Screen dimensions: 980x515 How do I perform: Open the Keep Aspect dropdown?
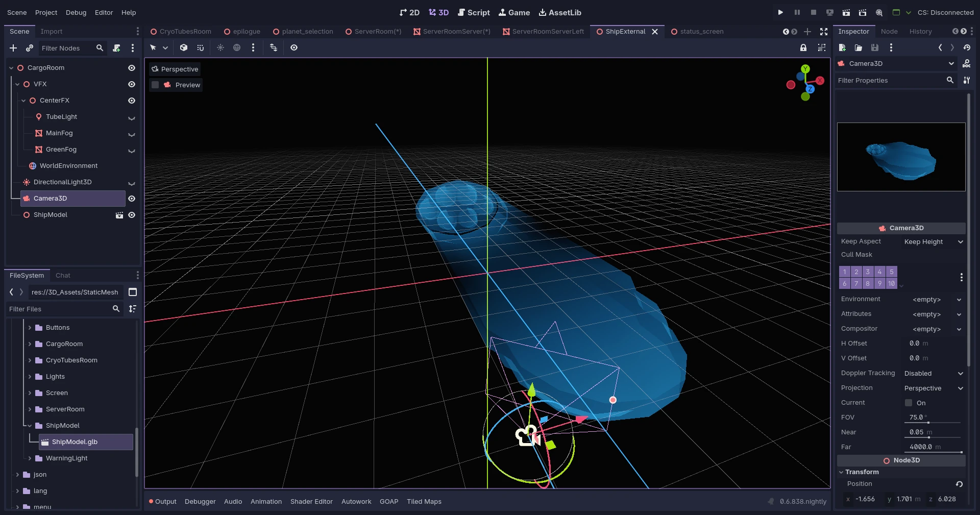(x=934, y=242)
